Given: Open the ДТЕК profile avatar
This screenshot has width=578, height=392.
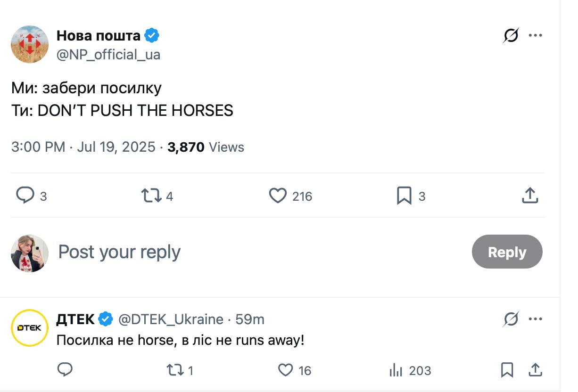Looking at the screenshot, I should 30,328.
